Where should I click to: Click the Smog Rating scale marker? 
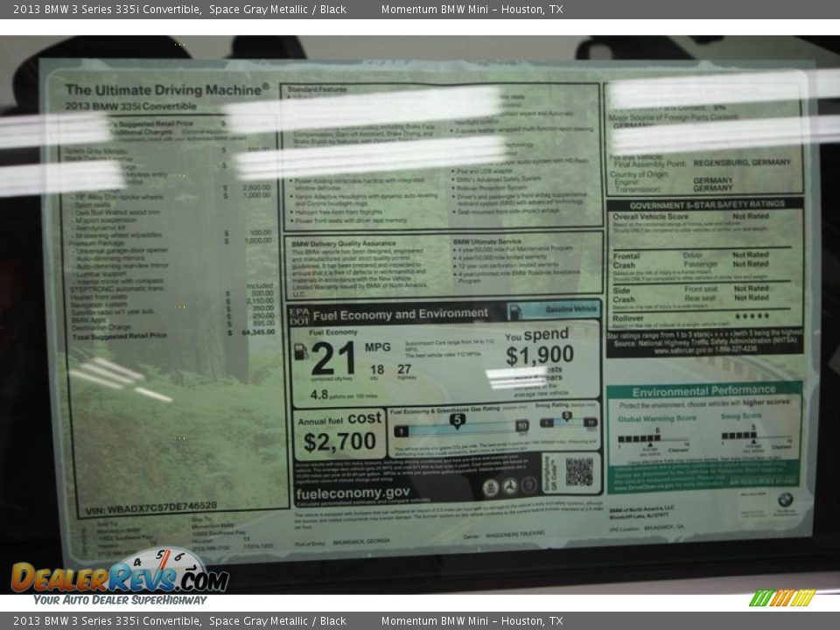point(567,416)
